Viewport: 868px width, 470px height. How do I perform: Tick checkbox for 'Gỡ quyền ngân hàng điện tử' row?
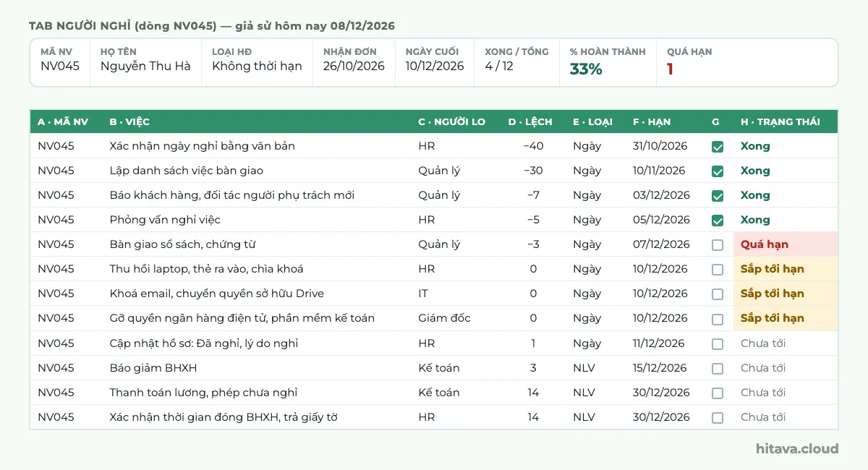pyautogui.click(x=718, y=319)
